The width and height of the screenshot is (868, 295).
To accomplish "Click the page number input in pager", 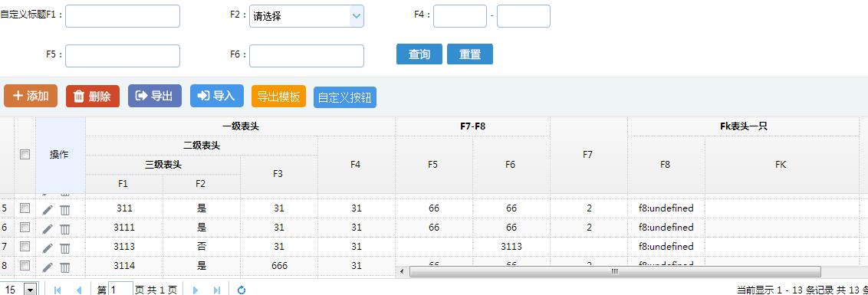I will (x=120, y=290).
